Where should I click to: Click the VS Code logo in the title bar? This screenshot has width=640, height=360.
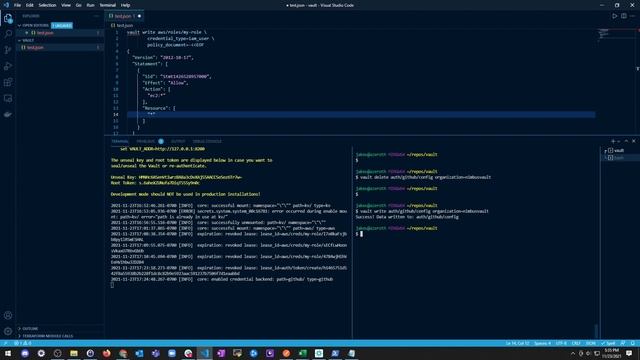[x=6, y=5]
